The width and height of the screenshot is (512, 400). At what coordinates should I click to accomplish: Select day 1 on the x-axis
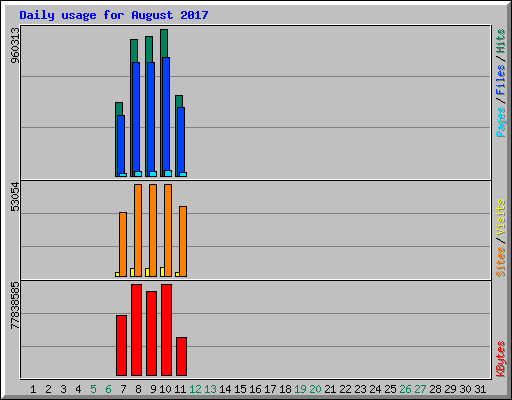pos(33,389)
